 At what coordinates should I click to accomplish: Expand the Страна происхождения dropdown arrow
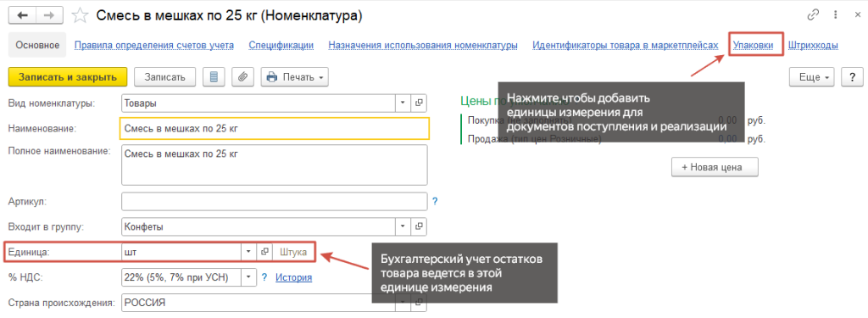click(x=403, y=303)
